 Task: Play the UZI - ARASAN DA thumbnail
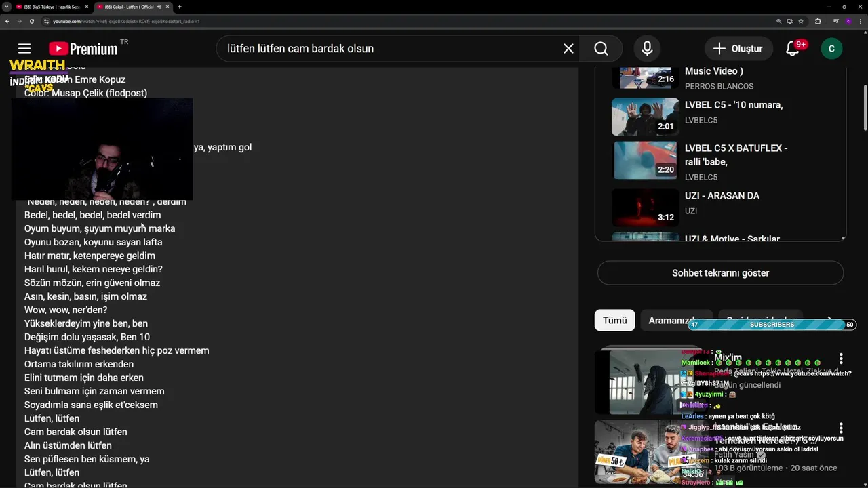click(x=646, y=207)
